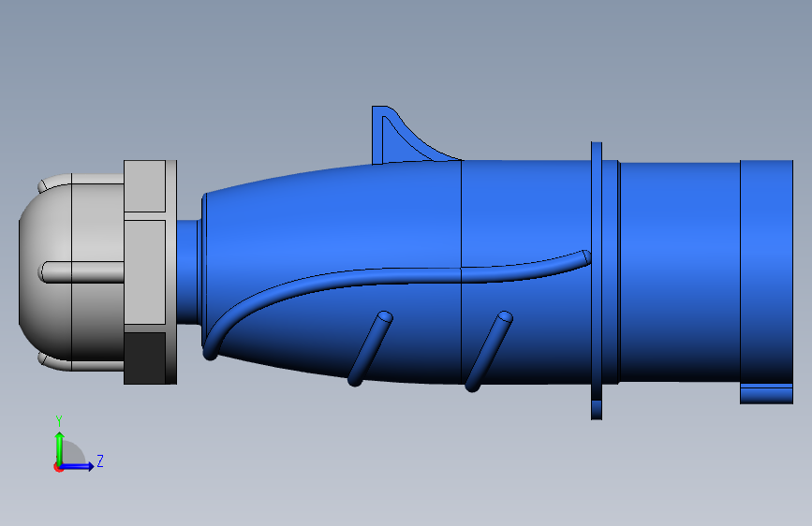The height and width of the screenshot is (526, 812).
Task: Click the horizontal slot on gray cap
Action: pos(81,271)
